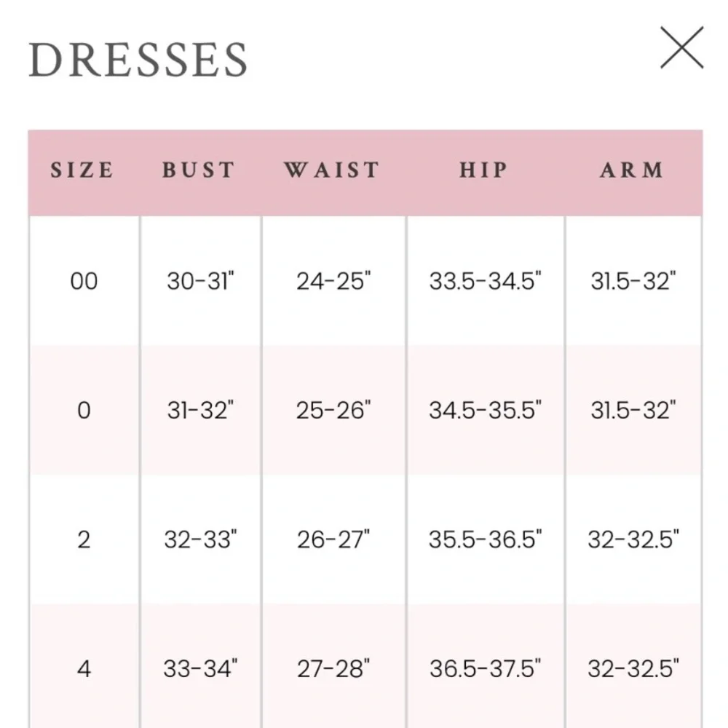Click hip measurement 33.5-34.5"
This screenshot has width=728, height=728.
(485, 281)
